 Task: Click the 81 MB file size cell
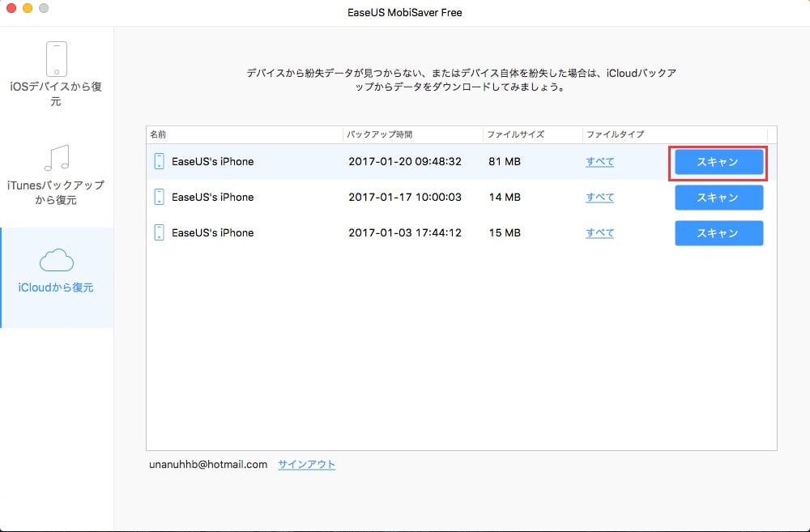(505, 162)
